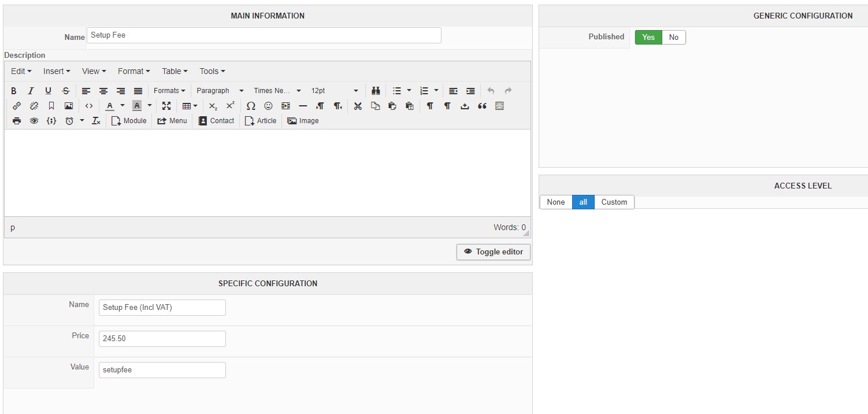
Task: Insert a link with the chain icon
Action: pos(17,106)
